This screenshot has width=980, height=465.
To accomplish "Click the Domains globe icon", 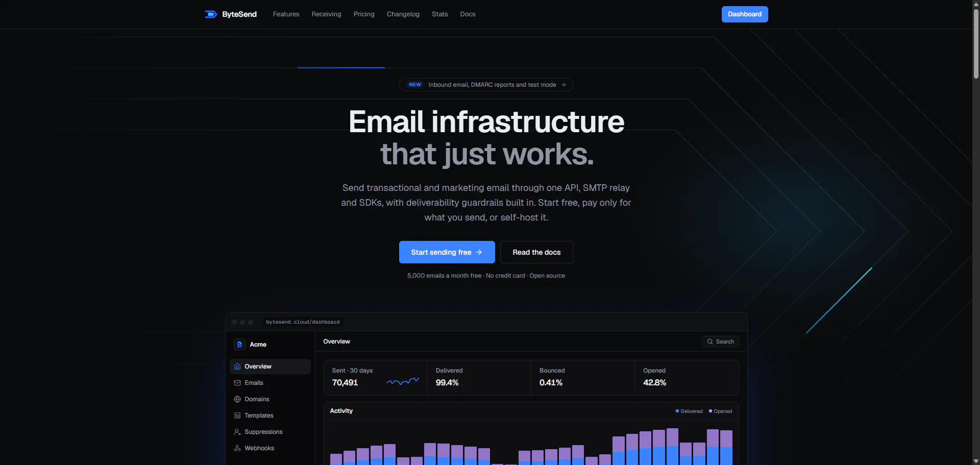I will coord(237,399).
